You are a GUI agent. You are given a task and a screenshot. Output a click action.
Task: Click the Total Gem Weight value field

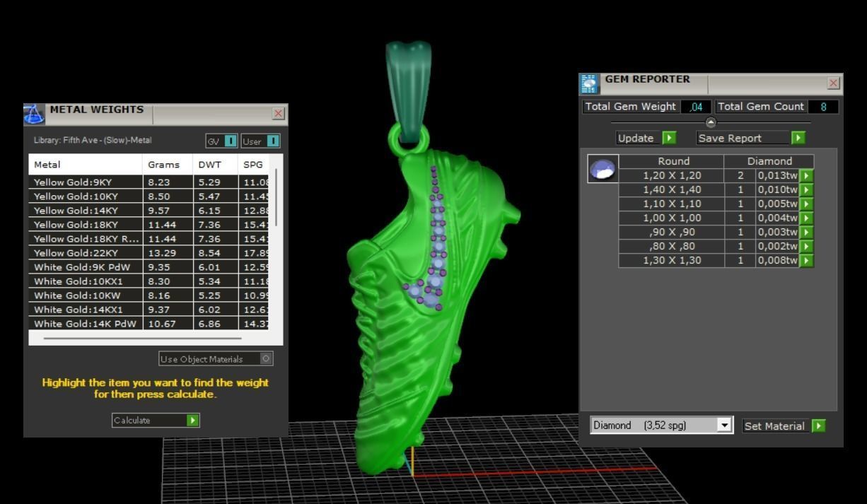[x=697, y=107]
